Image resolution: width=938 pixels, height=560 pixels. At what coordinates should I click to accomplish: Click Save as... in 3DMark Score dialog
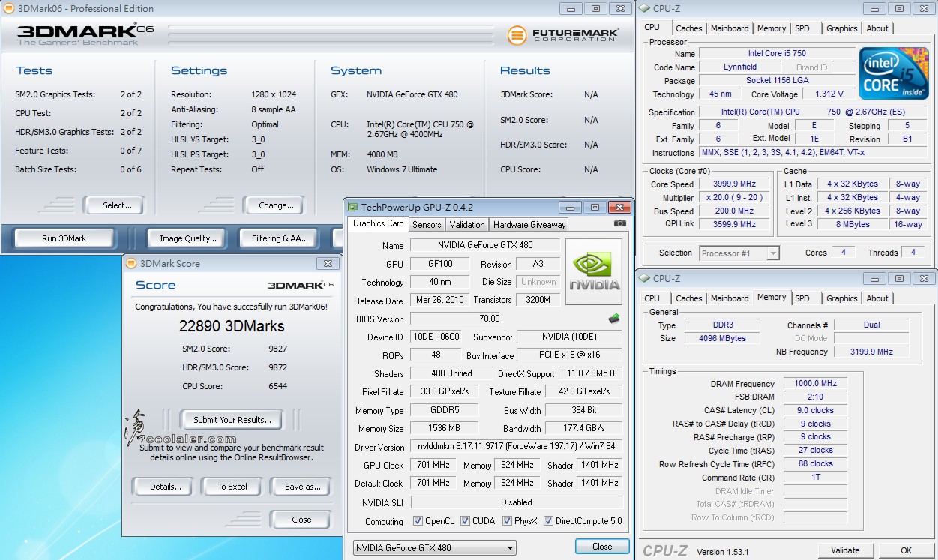303,487
